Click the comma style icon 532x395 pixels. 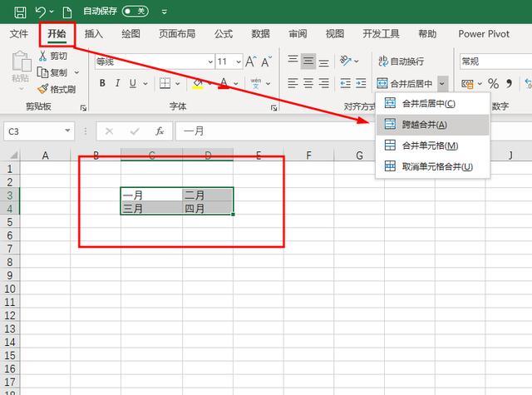click(x=509, y=83)
